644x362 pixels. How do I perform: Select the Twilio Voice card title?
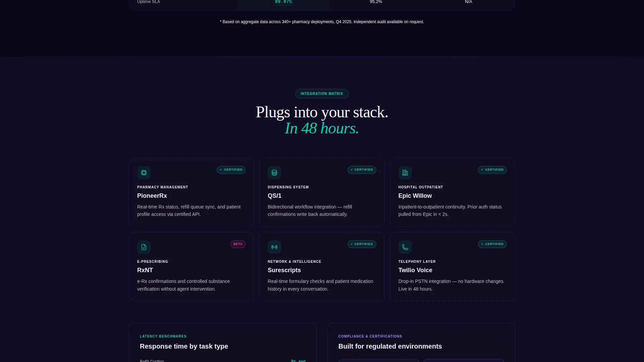pos(415,270)
